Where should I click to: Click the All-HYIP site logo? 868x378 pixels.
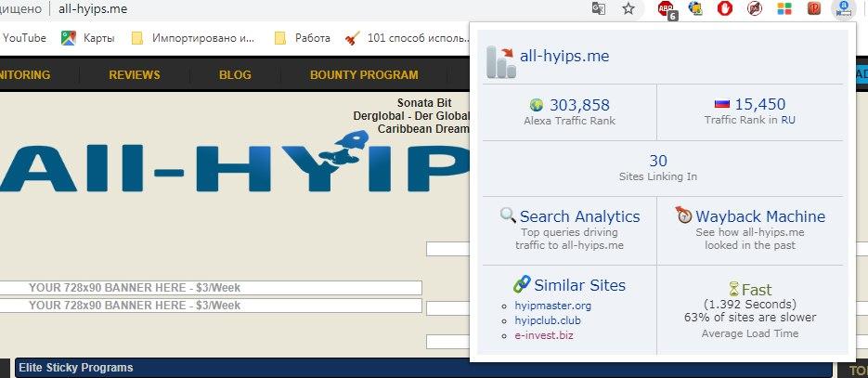tap(235, 163)
